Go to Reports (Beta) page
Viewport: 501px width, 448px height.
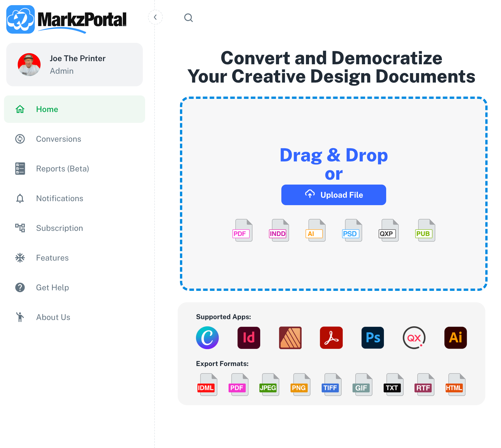coord(74,169)
